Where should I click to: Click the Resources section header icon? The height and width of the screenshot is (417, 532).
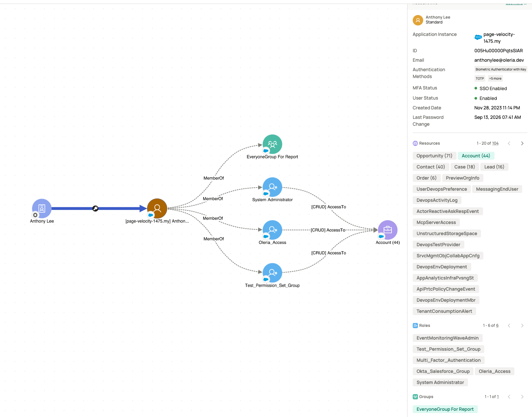[415, 143]
